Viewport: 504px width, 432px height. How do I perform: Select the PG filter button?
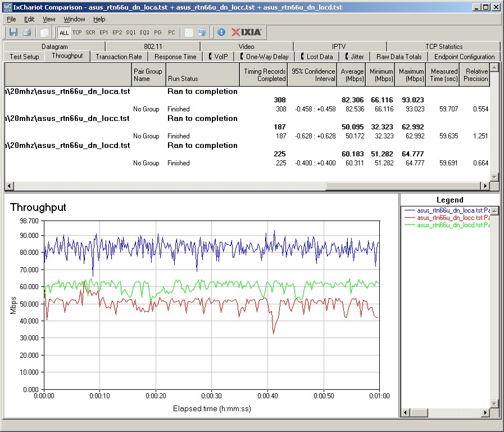[x=157, y=33]
